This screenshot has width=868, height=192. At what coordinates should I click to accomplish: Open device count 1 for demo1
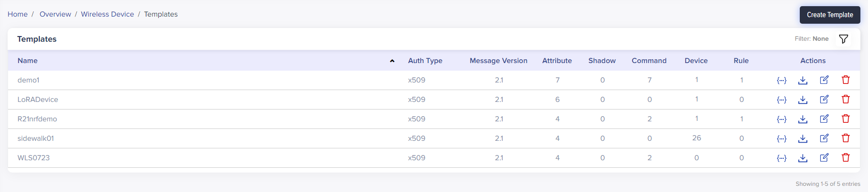tap(696, 80)
